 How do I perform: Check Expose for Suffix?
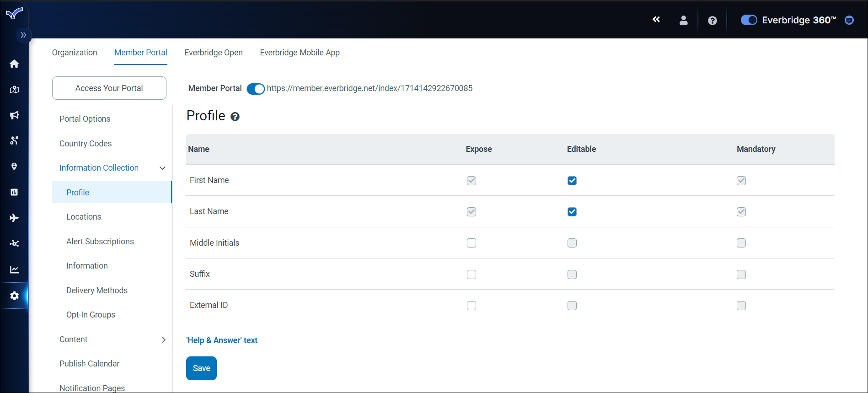[472, 275]
